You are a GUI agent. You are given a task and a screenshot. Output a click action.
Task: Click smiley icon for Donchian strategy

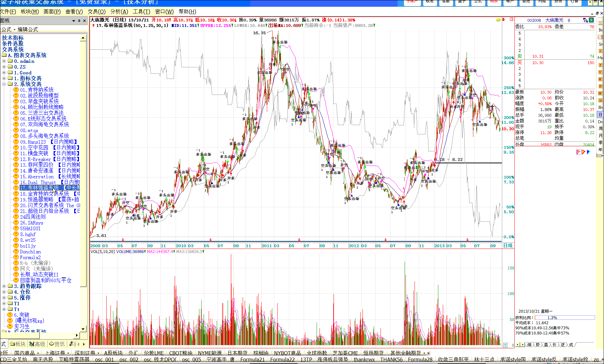point(16,251)
